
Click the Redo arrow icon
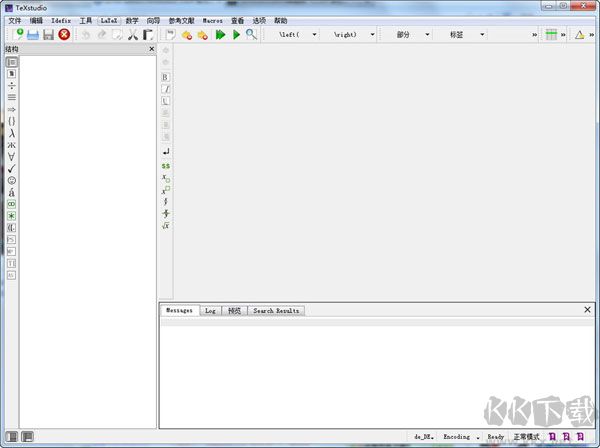102,35
